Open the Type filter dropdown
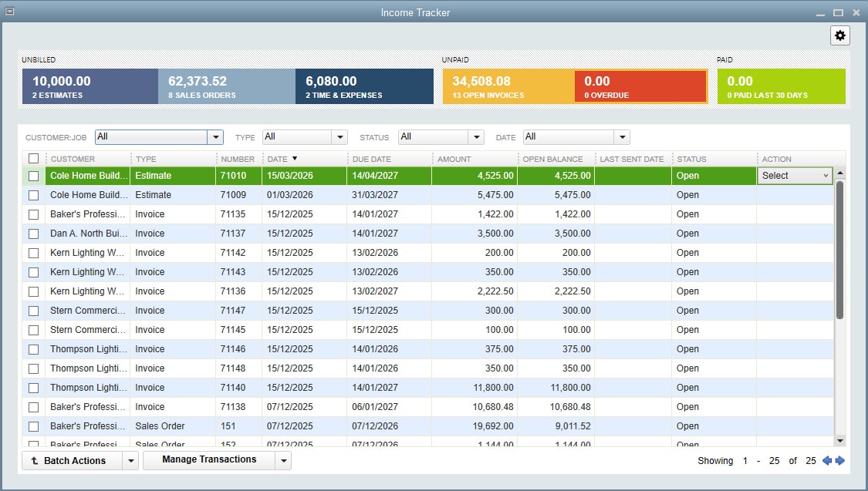The width and height of the screenshot is (868, 491). (339, 137)
